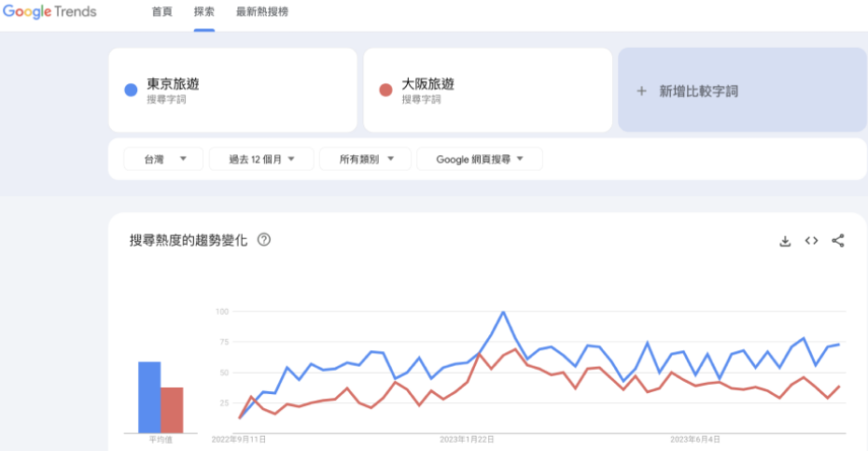The width and height of the screenshot is (868, 451).
Task: Click the blue line's peak at 100
Action: tap(503, 312)
